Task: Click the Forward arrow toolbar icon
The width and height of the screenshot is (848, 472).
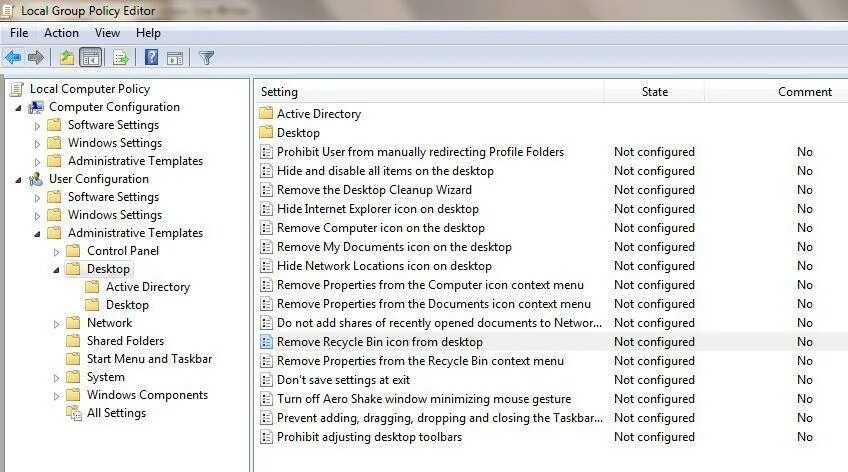Action: pos(36,57)
